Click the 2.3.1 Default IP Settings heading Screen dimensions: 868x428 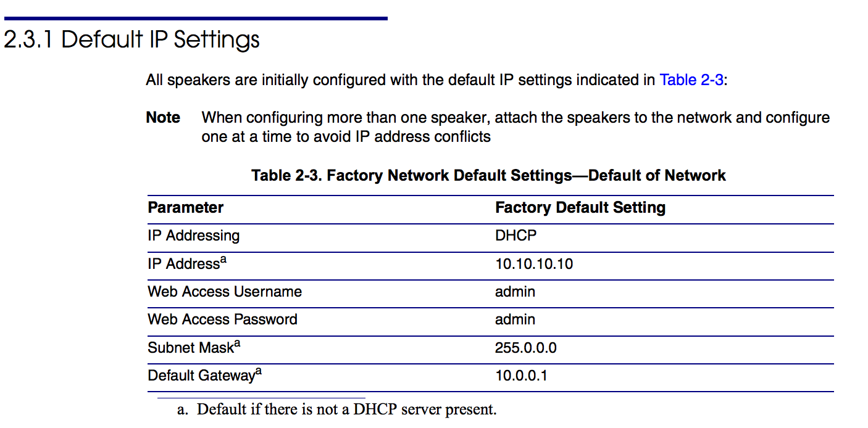131,40
